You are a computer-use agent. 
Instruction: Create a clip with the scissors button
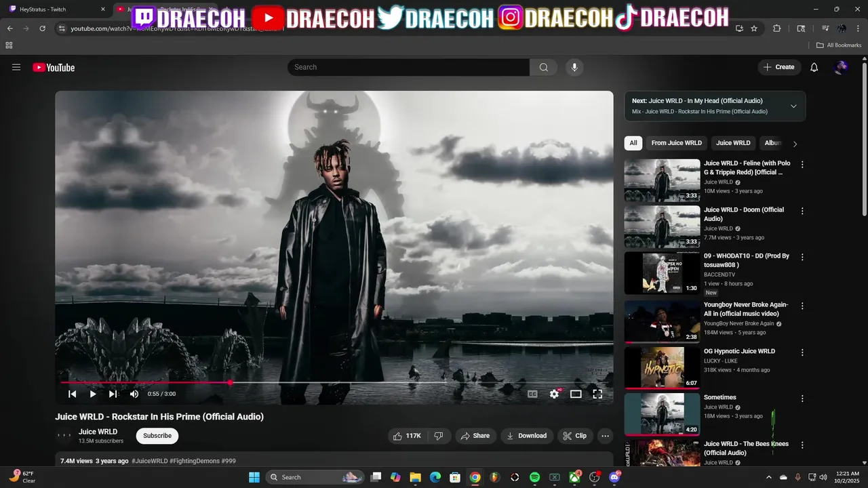575,436
